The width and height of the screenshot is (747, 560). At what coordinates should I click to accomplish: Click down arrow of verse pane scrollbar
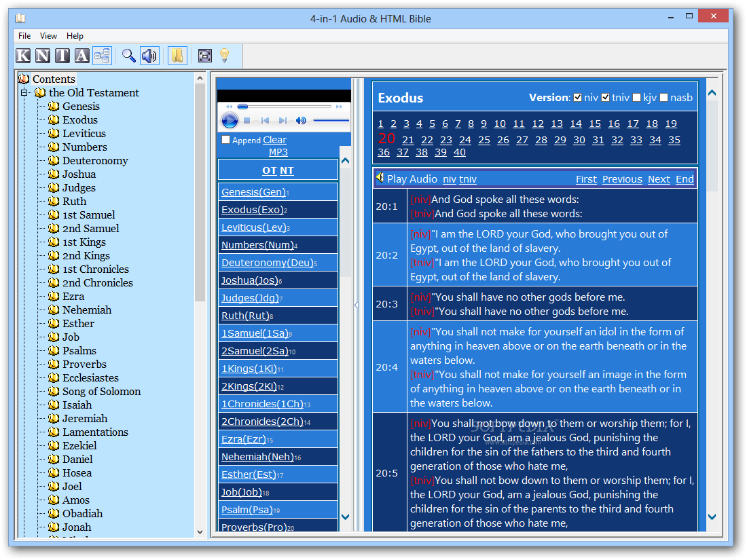tap(712, 517)
